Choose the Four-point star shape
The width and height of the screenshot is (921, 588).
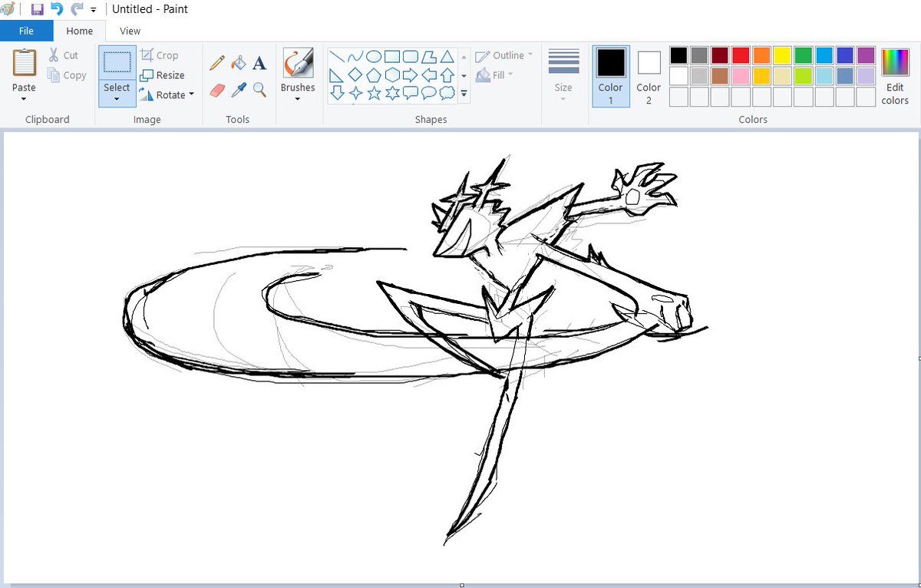(355, 93)
